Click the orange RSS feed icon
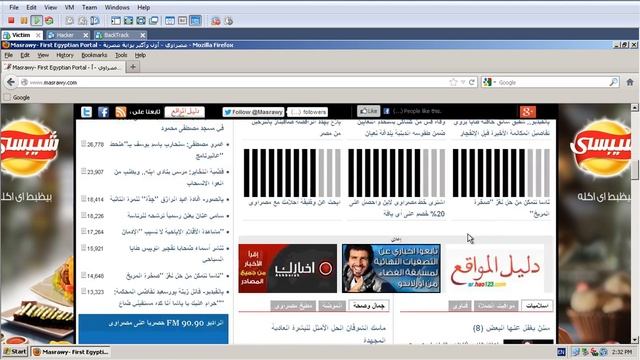Viewport: 640px width, 360px height. pos(121,112)
